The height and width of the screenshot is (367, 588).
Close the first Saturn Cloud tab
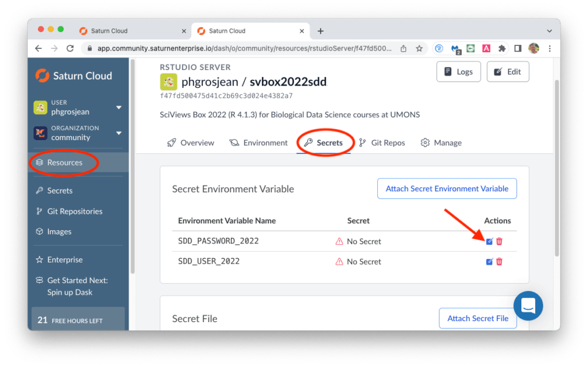click(184, 31)
